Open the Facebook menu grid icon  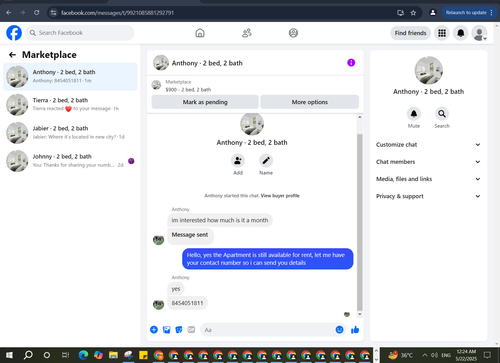(x=442, y=33)
